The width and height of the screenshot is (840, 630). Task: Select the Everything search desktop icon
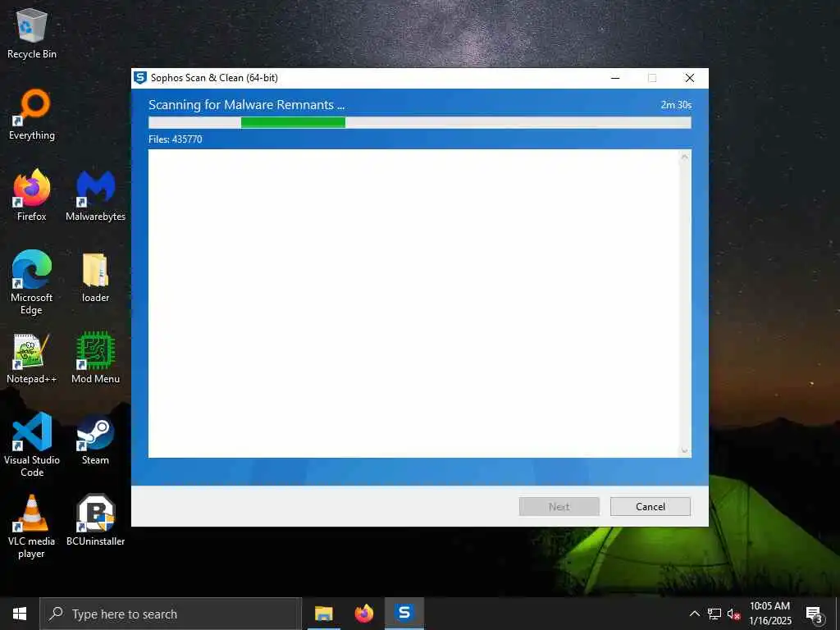[x=32, y=114]
